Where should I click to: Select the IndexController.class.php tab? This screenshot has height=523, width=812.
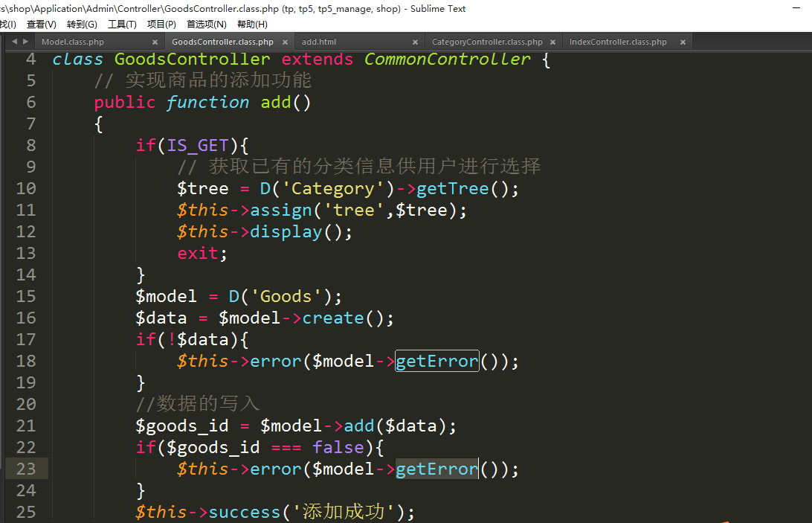click(617, 42)
